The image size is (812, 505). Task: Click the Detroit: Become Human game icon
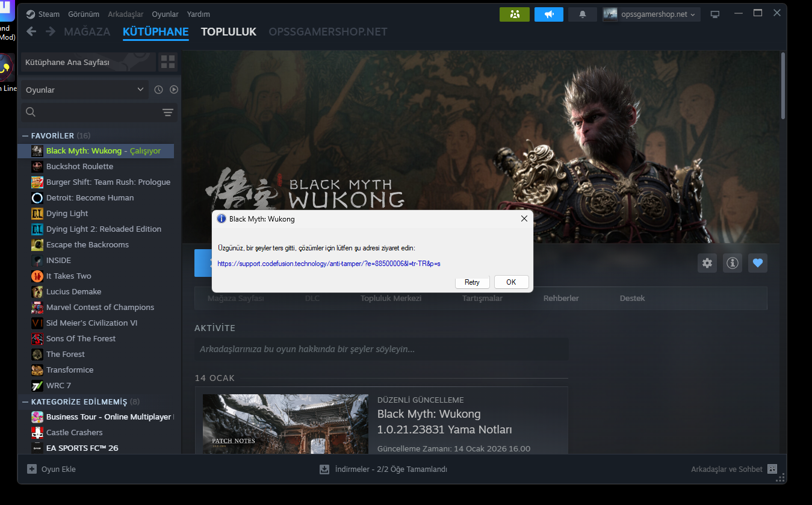(37, 197)
